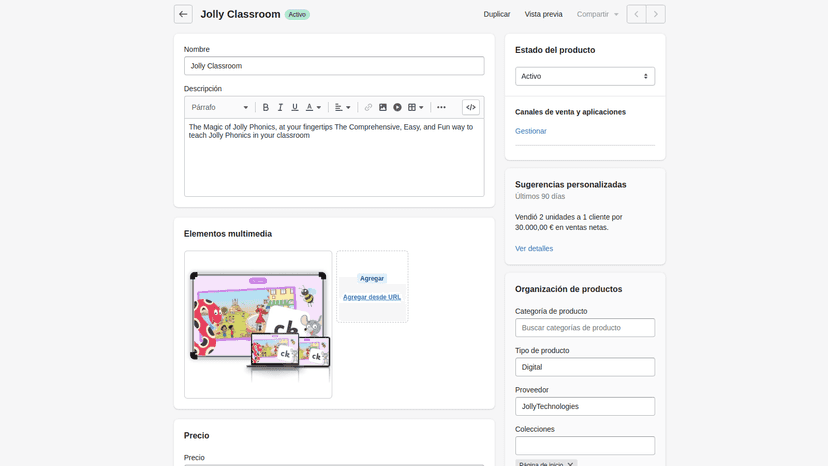Apply underline formatting in description editor
Viewport: 828px width, 466px height.
(x=295, y=107)
